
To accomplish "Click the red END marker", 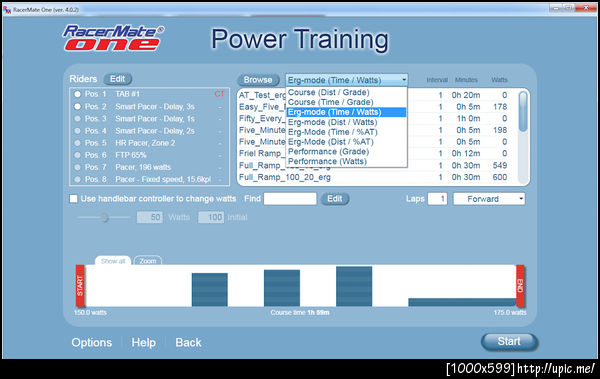I will (x=520, y=286).
